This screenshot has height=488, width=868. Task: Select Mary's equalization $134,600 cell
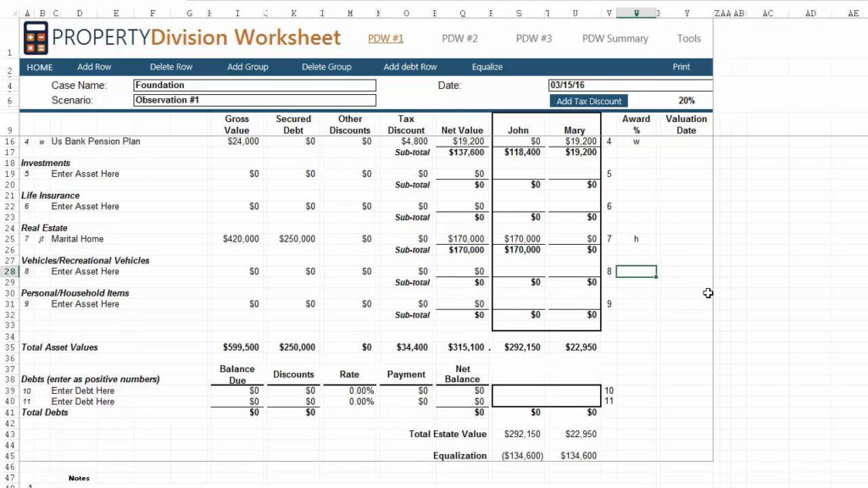[578, 456]
